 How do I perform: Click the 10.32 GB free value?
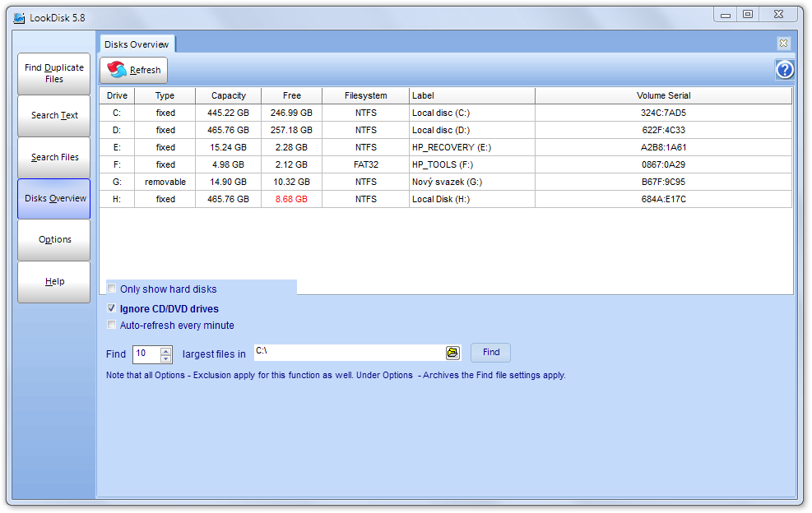click(x=291, y=183)
